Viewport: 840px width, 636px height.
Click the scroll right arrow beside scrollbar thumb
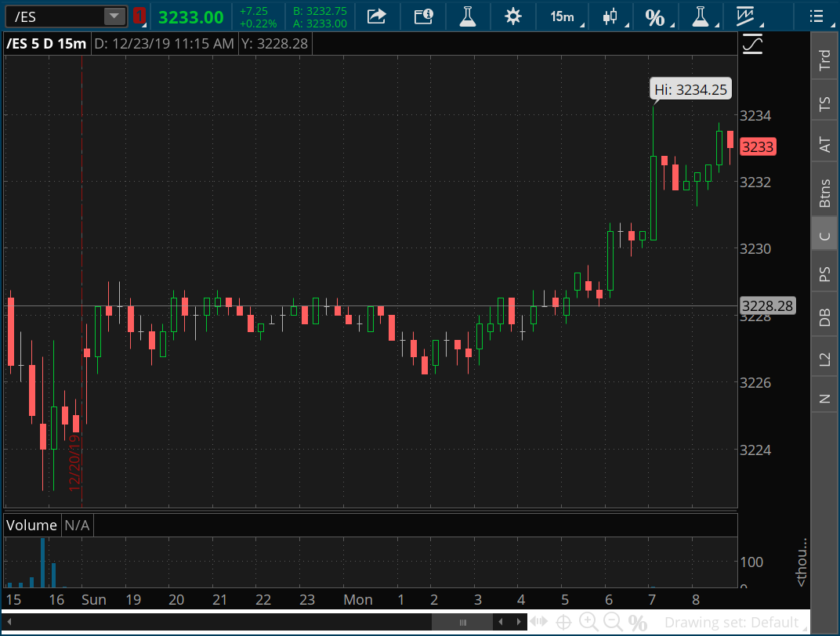tap(519, 622)
